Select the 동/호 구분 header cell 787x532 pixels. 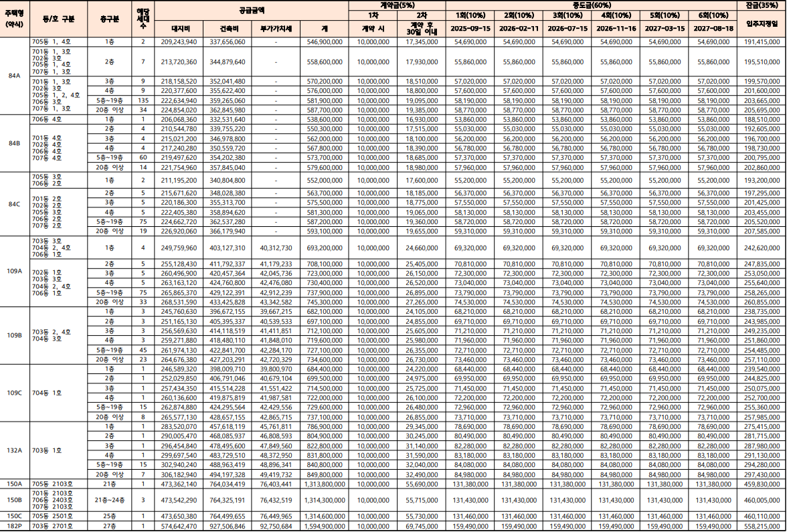click(x=59, y=19)
